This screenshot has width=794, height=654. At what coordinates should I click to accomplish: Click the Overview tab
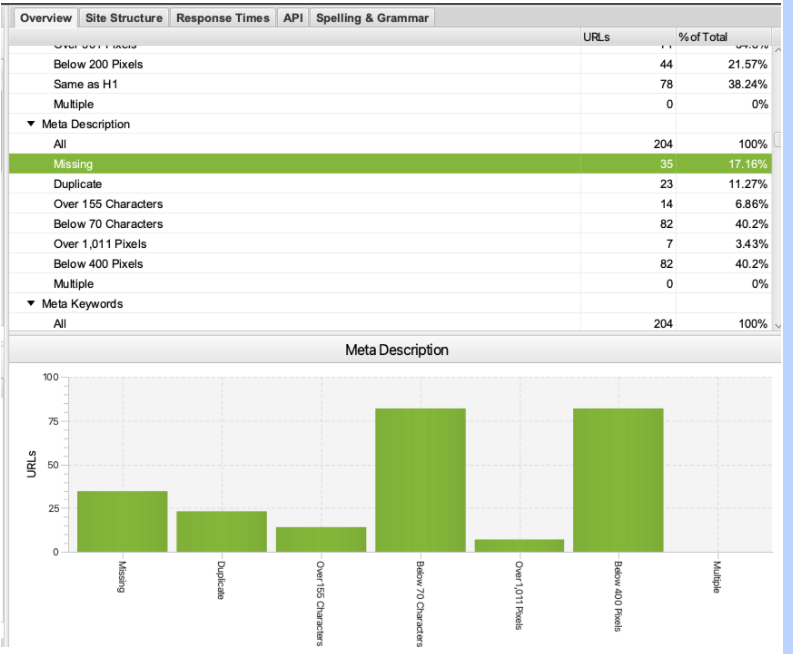[x=46, y=18]
